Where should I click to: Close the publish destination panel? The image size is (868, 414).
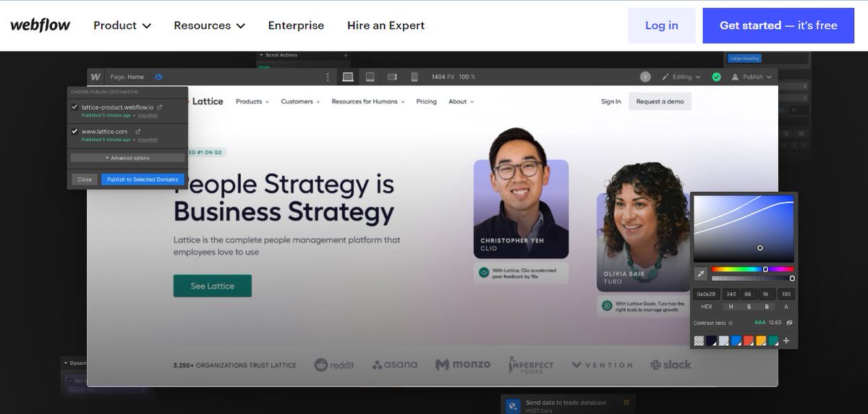pos(85,179)
